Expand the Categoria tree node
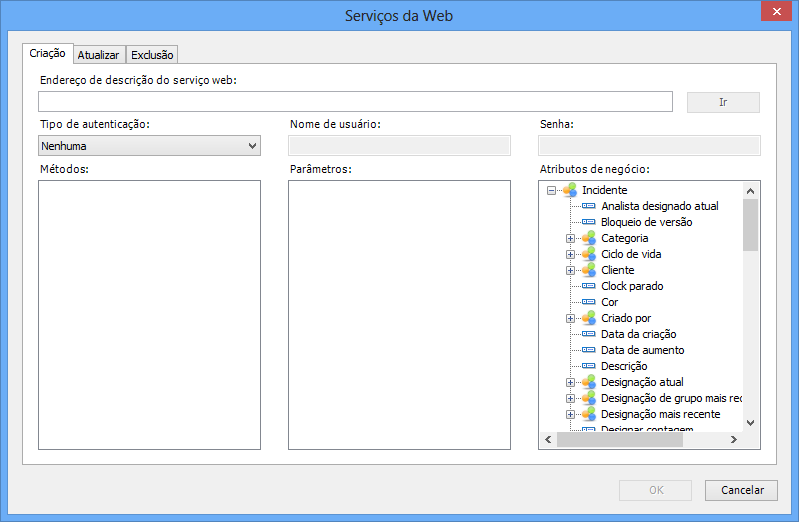 [x=571, y=238]
